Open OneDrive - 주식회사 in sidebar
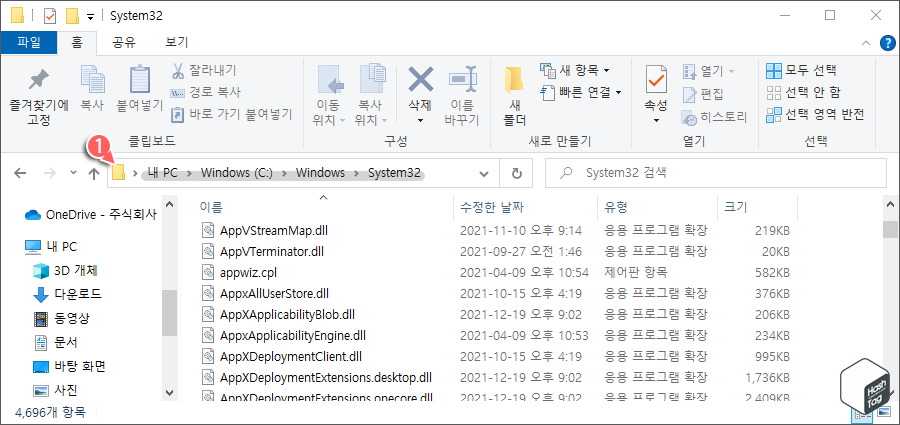The height and width of the screenshot is (425, 900). click(x=91, y=215)
